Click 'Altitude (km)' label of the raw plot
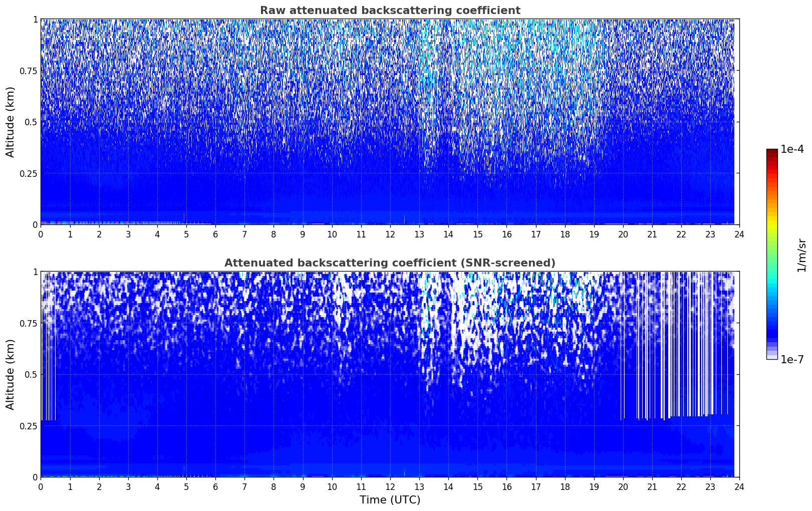 coord(11,122)
